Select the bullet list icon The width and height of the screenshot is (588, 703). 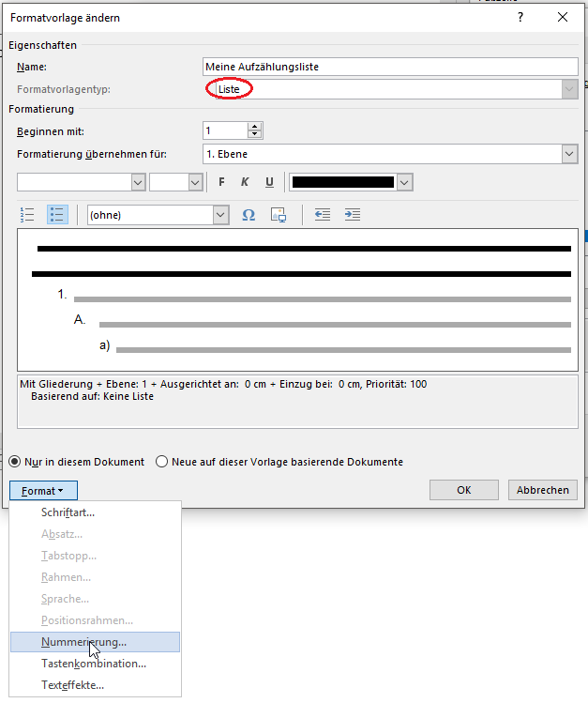tap(57, 215)
